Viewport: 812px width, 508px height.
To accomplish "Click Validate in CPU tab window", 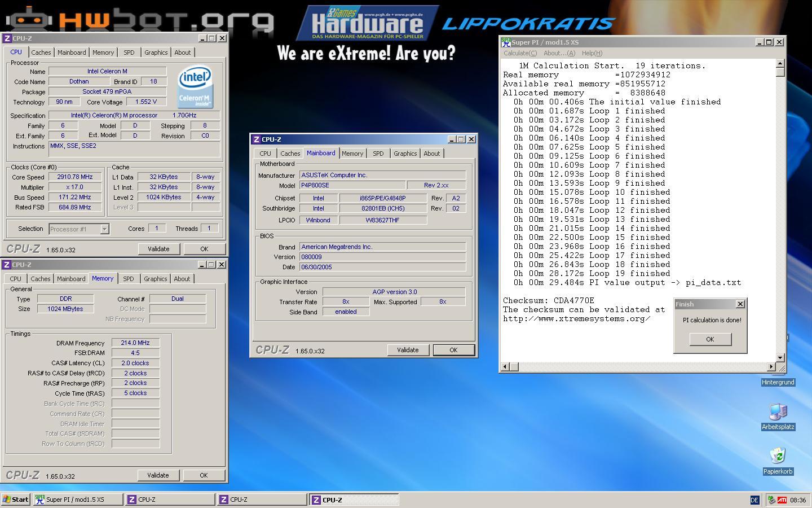I will 158,249.
